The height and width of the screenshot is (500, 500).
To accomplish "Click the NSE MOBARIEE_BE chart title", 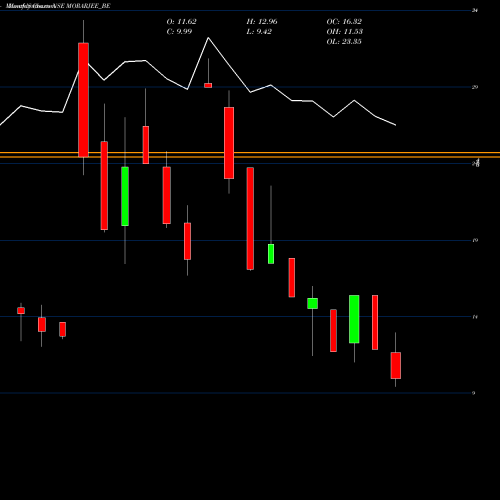I will 58,6.
